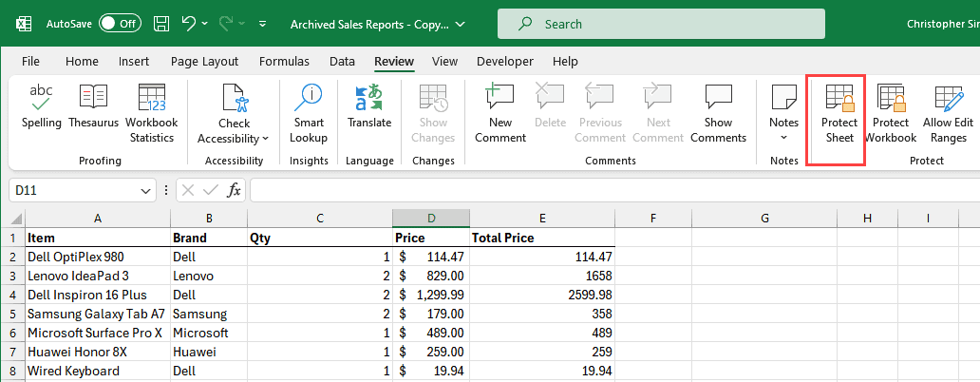Show Workbook Statistics

pyautogui.click(x=151, y=113)
